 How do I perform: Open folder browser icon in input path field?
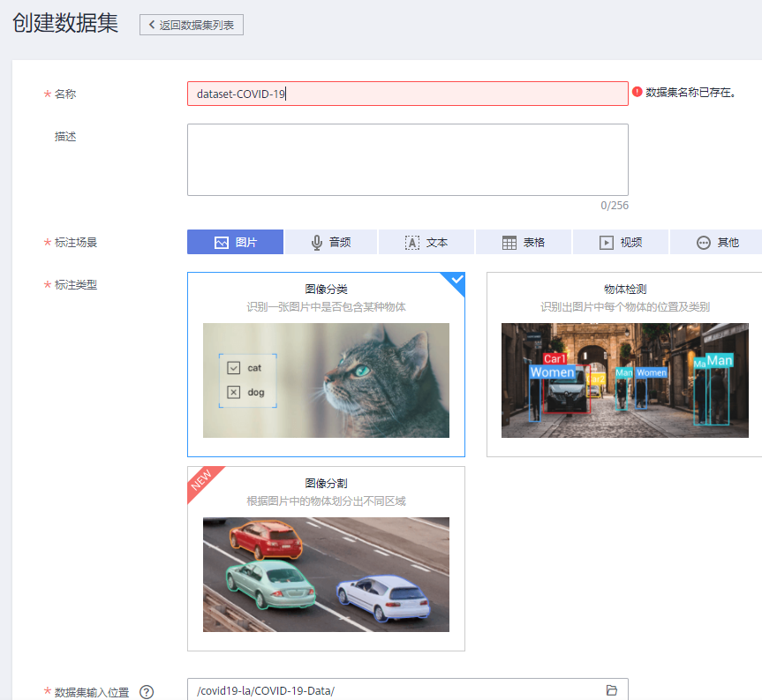[611, 690]
